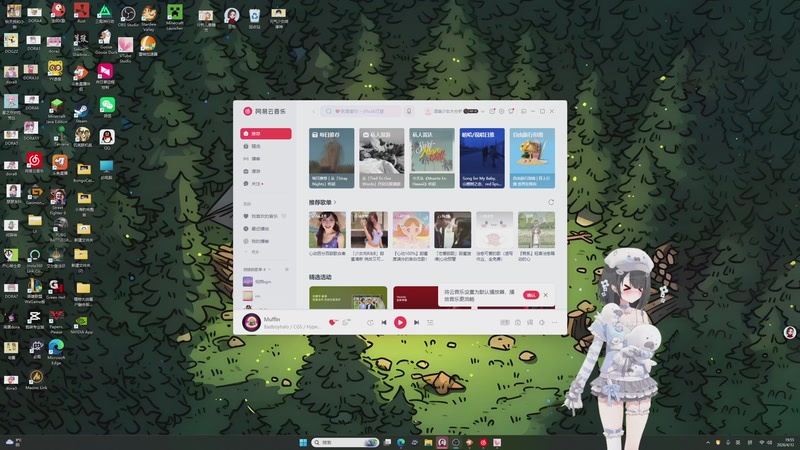Expand 更多 in the sidebar

253,252
